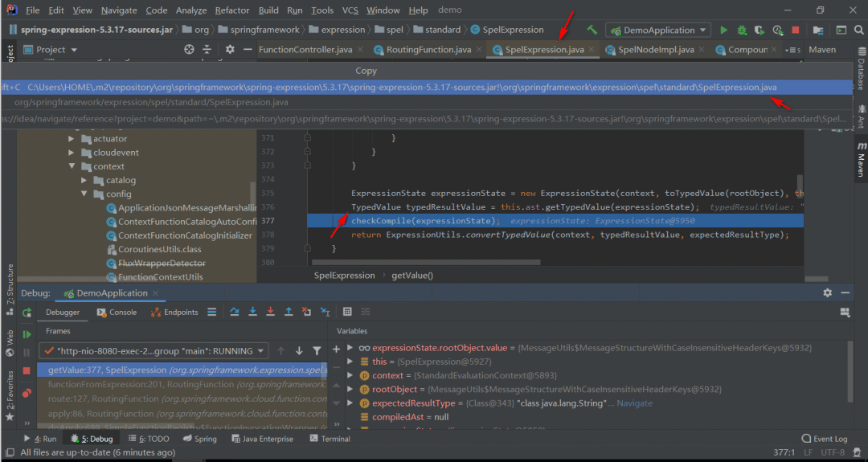Hide the Project tool window
Viewport: 868px width, 462px height.
pyautogui.click(x=248, y=49)
